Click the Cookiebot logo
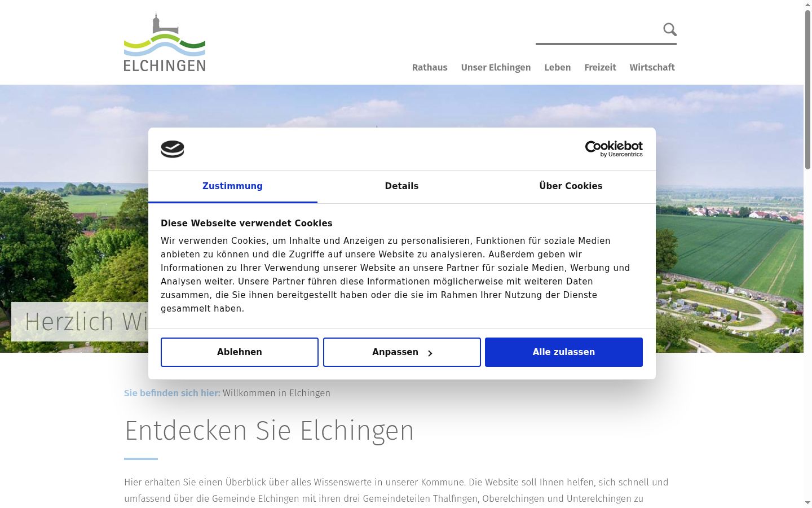Screen dimensions: 812x508 pyautogui.click(x=614, y=149)
